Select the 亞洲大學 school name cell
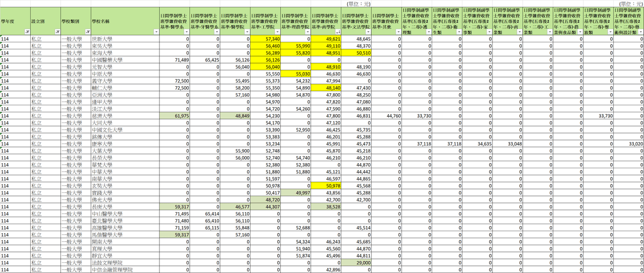This screenshot has height=273, width=644. (x=125, y=95)
